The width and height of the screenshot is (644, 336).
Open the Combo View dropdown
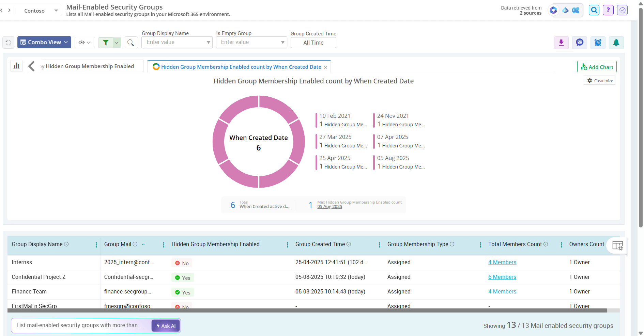click(44, 42)
